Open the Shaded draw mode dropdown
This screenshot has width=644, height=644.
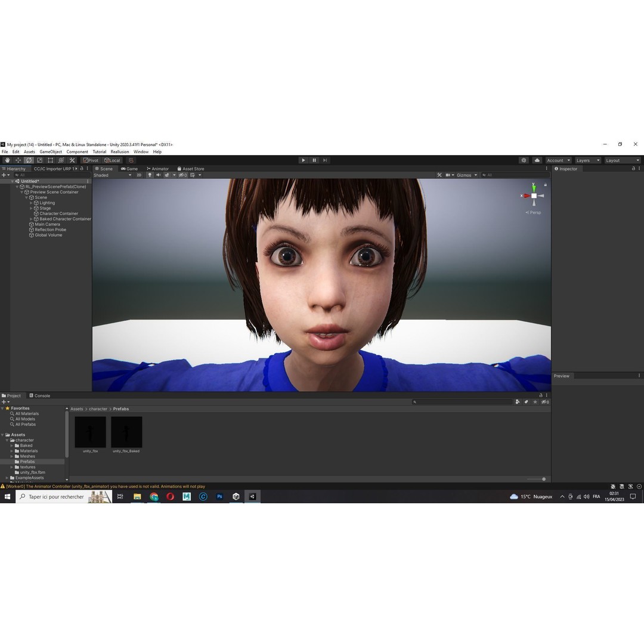coord(113,175)
